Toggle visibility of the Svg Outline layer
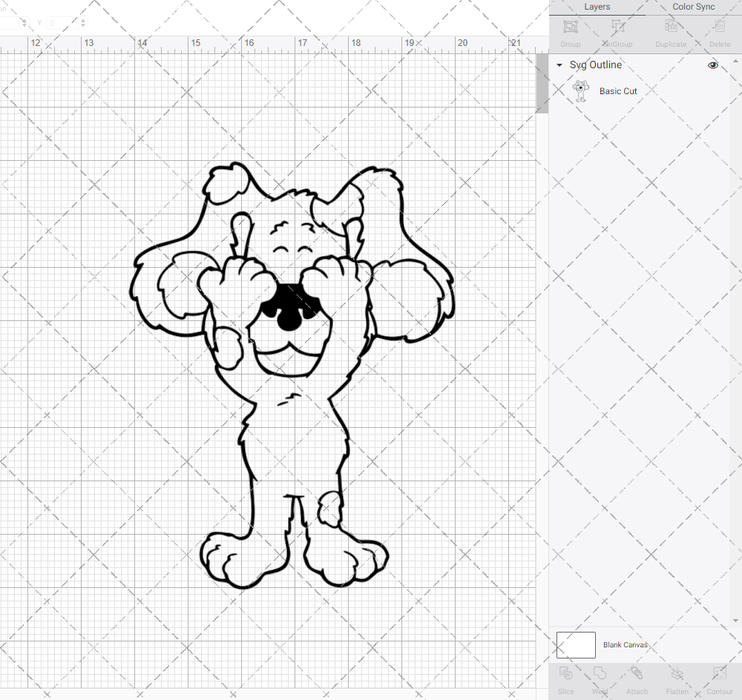This screenshot has width=742, height=700. 712,65
